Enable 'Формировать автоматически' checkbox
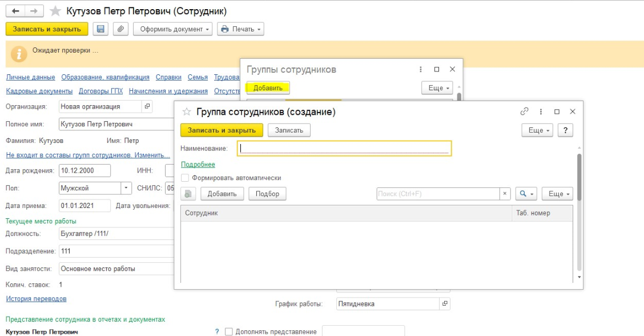This screenshot has width=644, height=336. pyautogui.click(x=185, y=178)
